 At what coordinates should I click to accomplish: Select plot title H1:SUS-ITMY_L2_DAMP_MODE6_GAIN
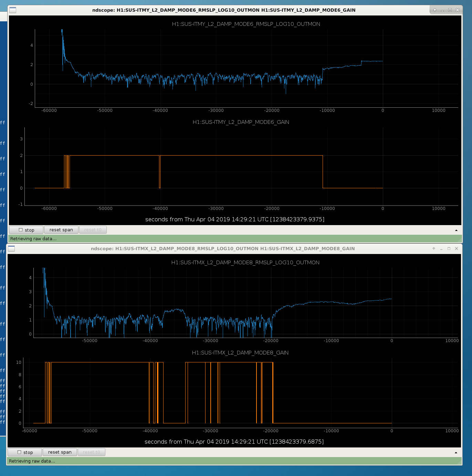[x=241, y=122]
